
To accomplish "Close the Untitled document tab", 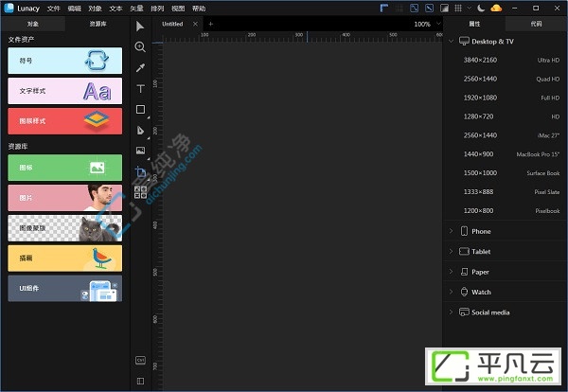I will coord(195,24).
